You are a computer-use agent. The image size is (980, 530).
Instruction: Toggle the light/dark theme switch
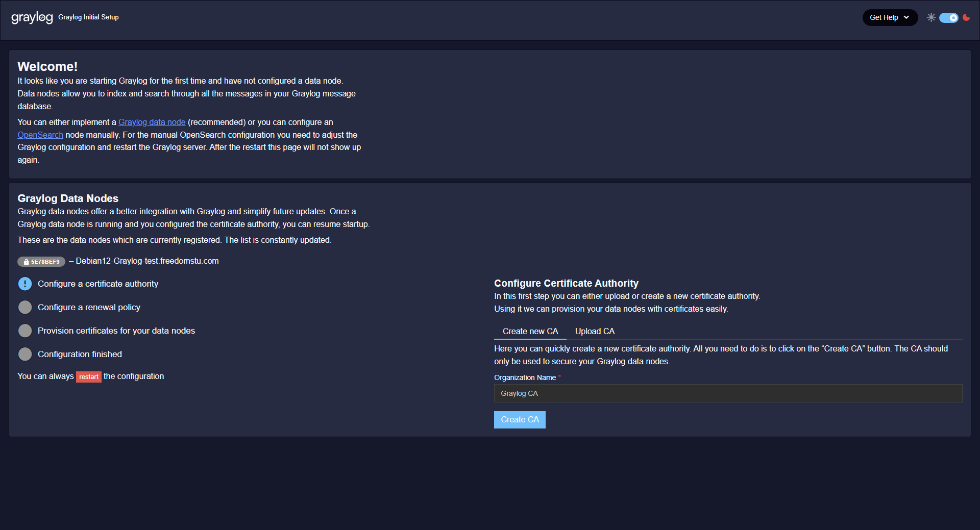[948, 18]
